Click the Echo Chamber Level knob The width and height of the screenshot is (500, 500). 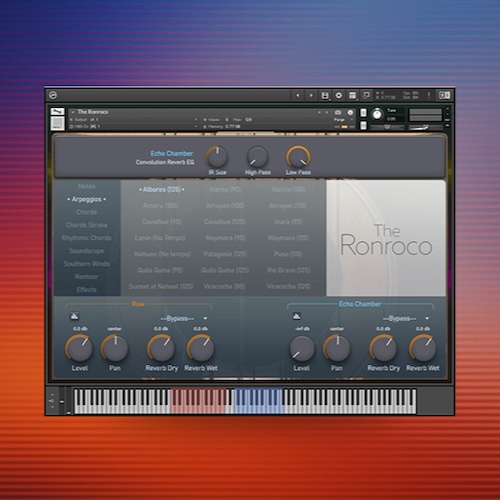(x=302, y=348)
